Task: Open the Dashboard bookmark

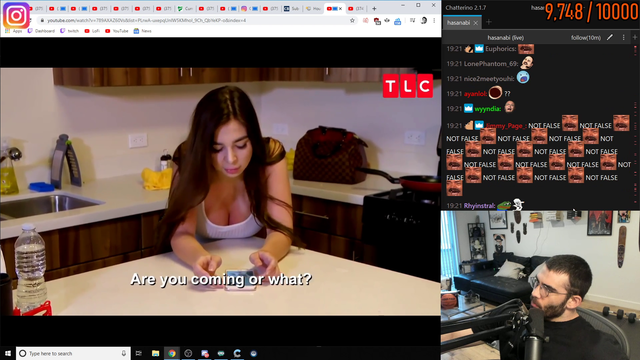Action: [41, 31]
